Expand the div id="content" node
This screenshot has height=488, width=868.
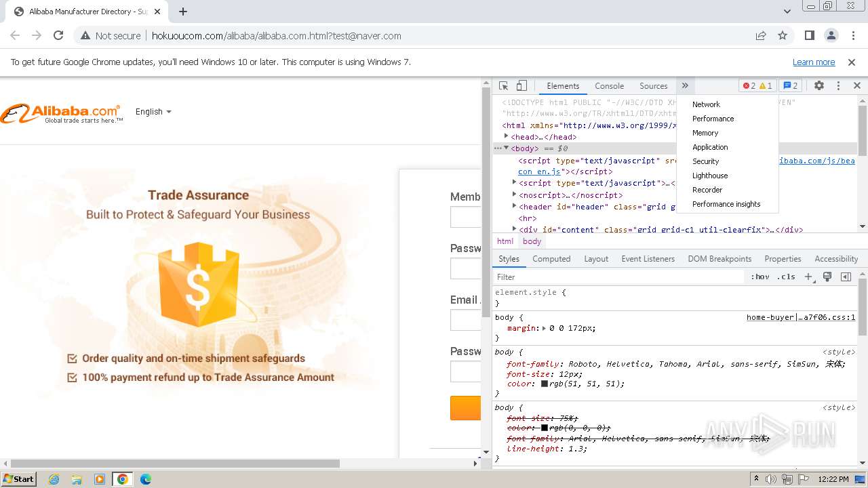click(x=515, y=229)
